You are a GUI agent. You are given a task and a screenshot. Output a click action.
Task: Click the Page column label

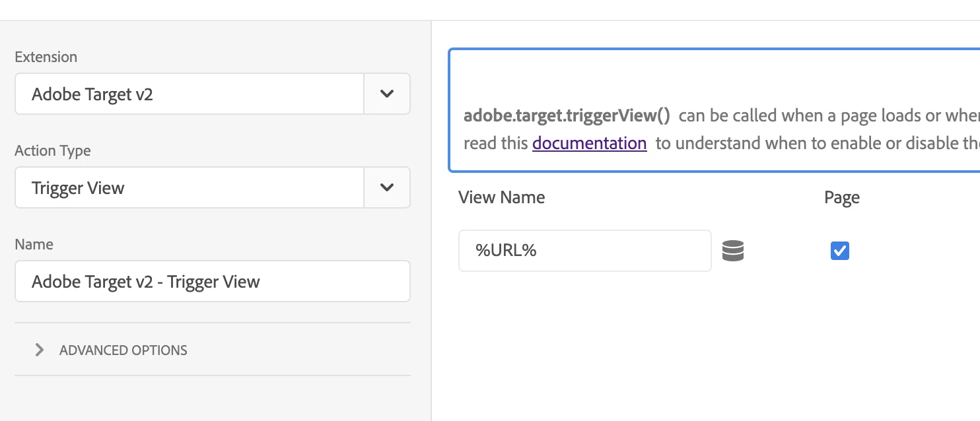[842, 197]
